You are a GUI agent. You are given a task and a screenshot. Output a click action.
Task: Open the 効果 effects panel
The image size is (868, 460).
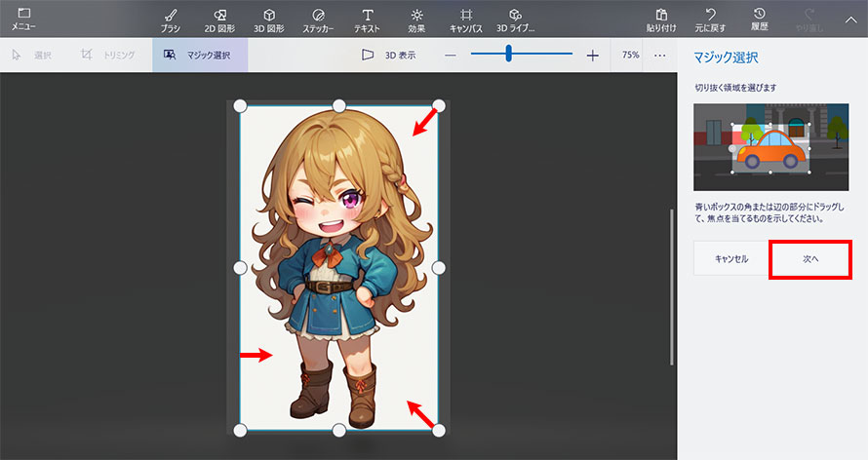pyautogui.click(x=416, y=19)
